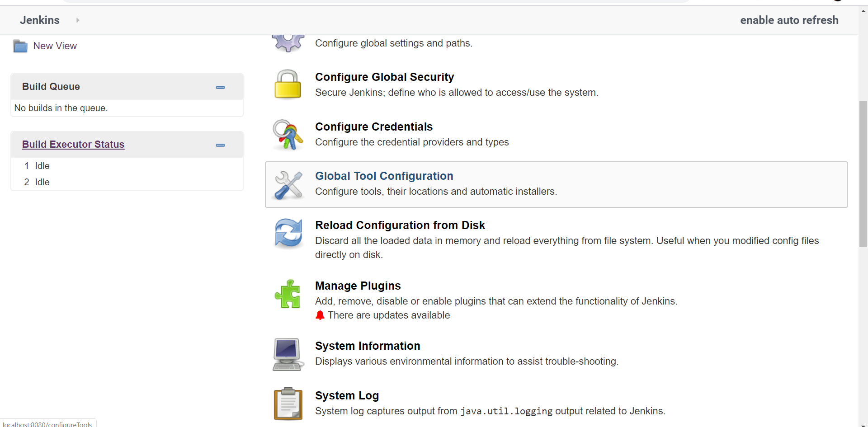Click 'Displays various environmental information' description
The image size is (868, 427).
(467, 361)
